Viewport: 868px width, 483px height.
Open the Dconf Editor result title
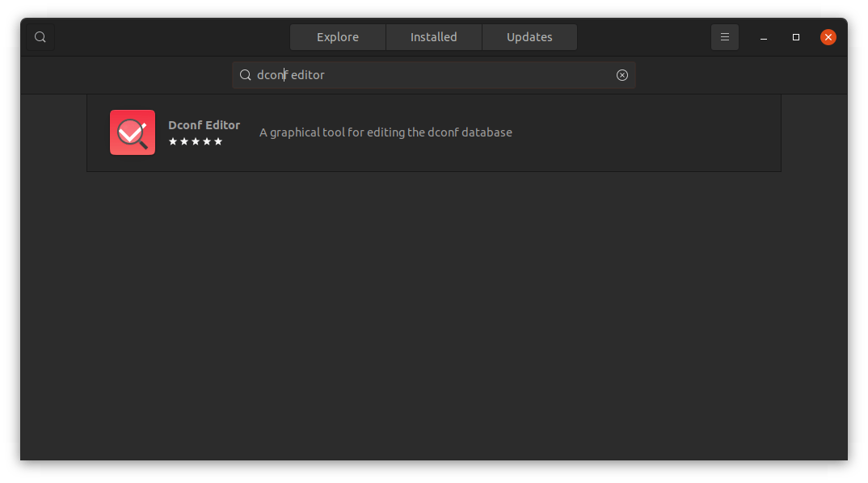pos(204,125)
